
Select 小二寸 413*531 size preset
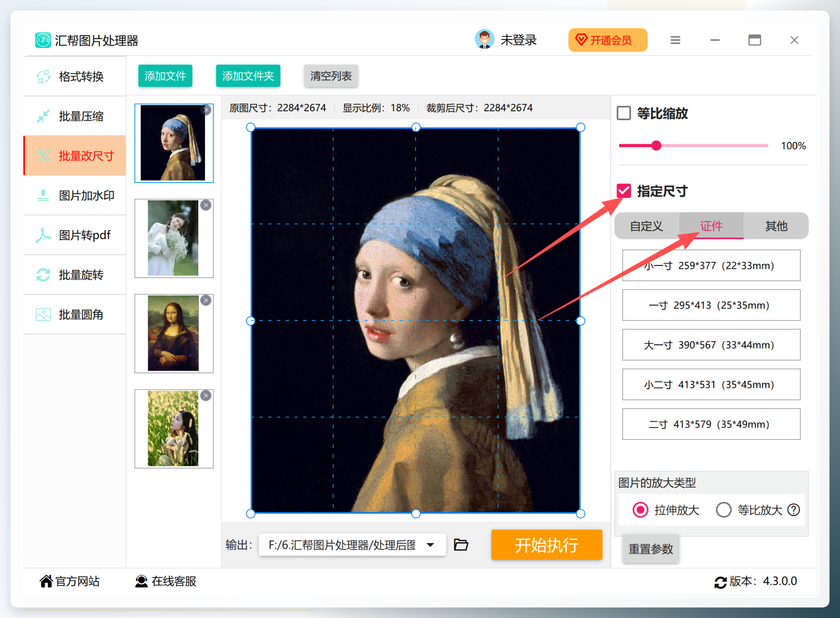[x=711, y=384]
